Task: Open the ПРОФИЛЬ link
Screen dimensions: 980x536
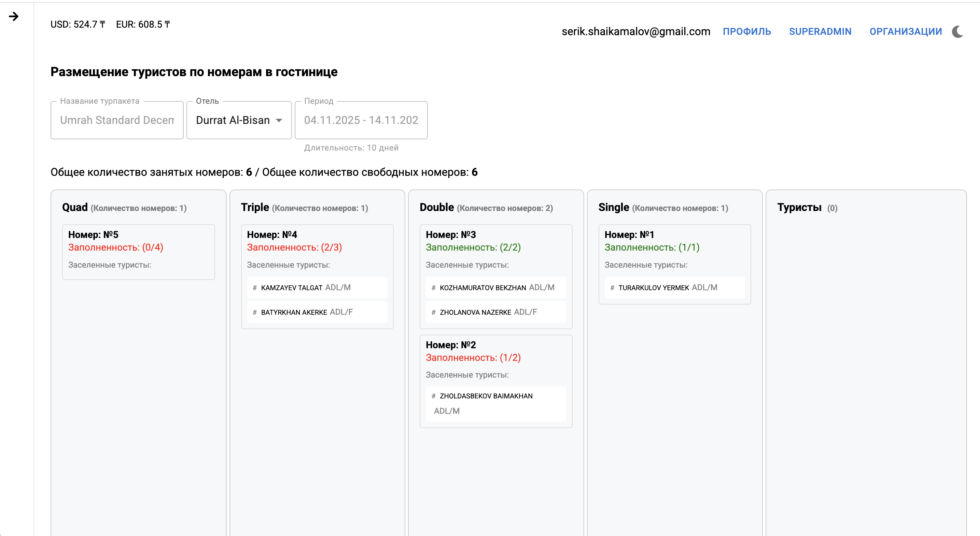Action: (746, 31)
